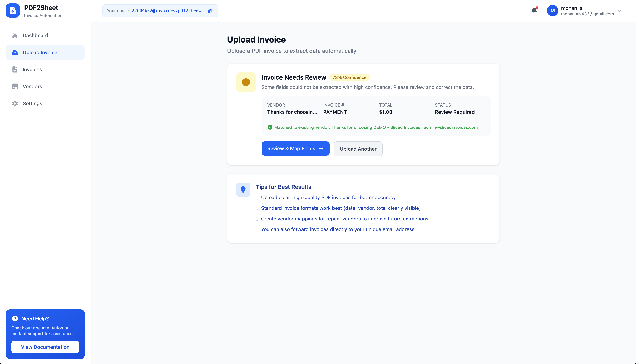Click the yellow warning icon
Viewport: 636px width, 364px height.
(246, 82)
